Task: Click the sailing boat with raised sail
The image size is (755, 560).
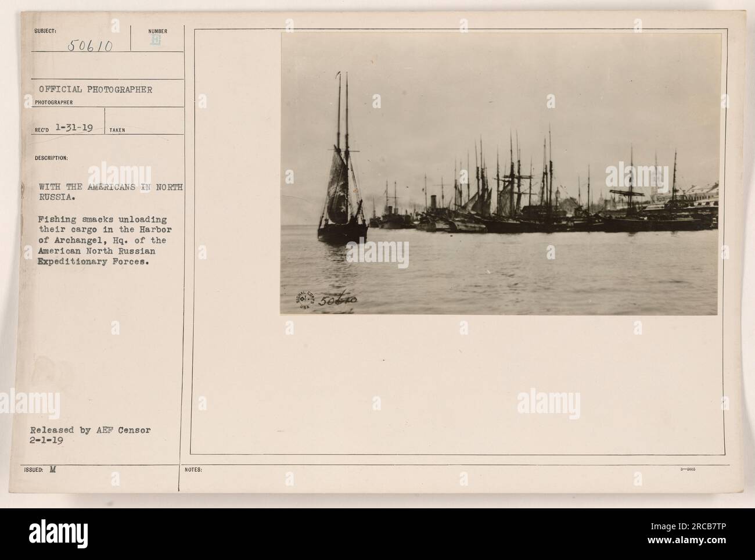Action: coord(343,157)
